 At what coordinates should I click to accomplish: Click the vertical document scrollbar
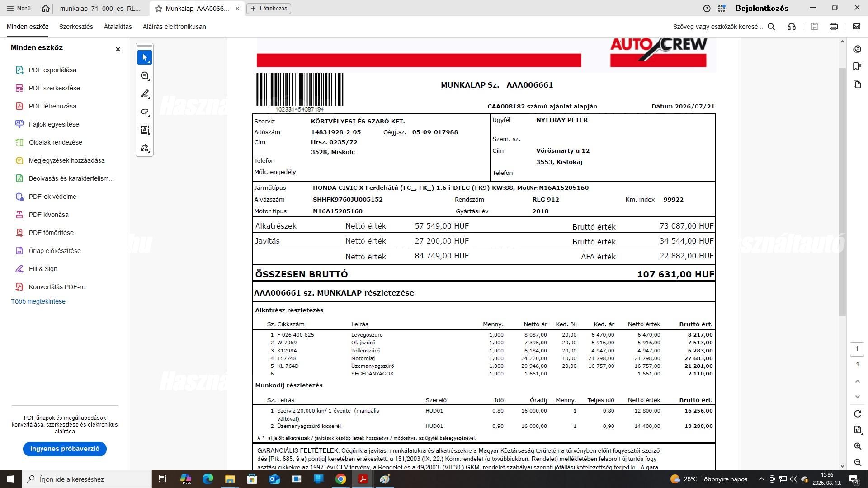(842, 192)
